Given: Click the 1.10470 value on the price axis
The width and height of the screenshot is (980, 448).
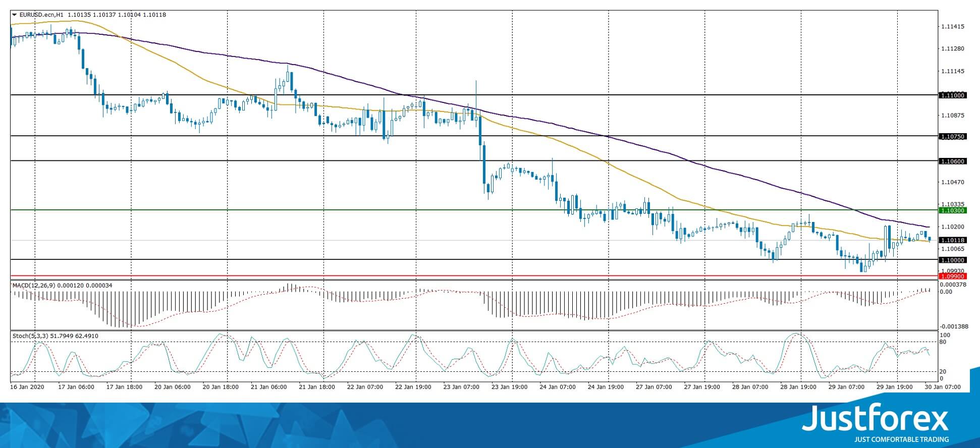Looking at the screenshot, I should 953,182.
